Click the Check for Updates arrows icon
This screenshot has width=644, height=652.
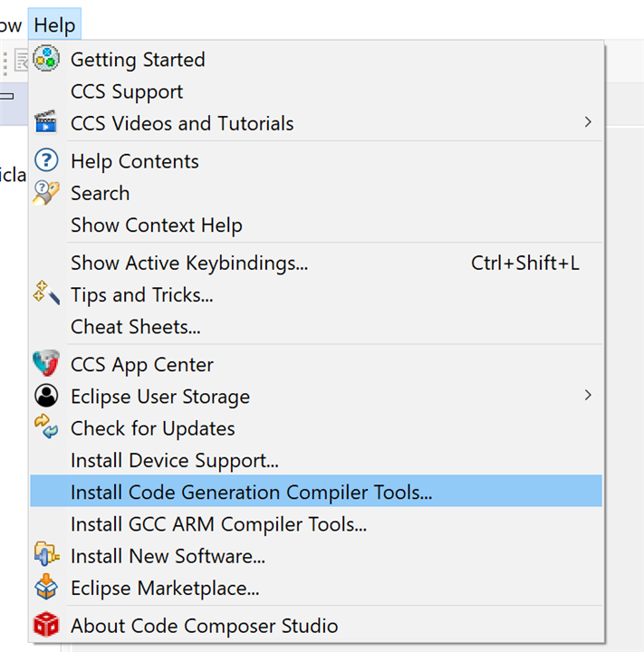46,427
